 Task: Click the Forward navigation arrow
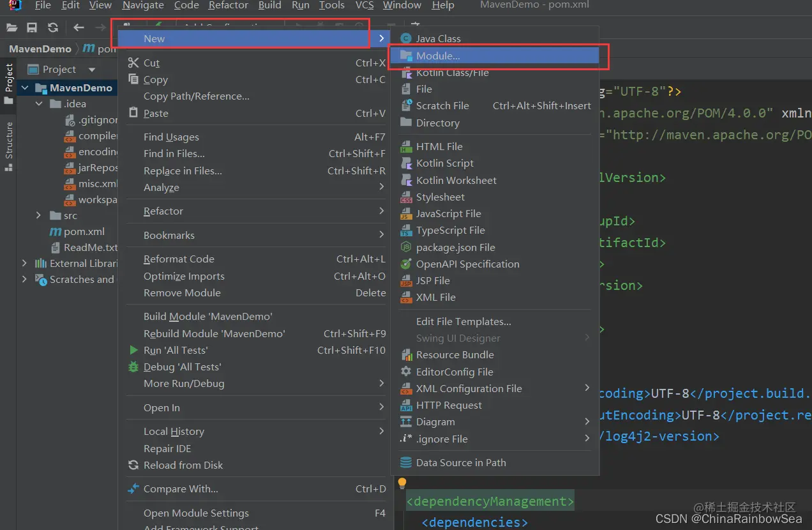(x=100, y=27)
